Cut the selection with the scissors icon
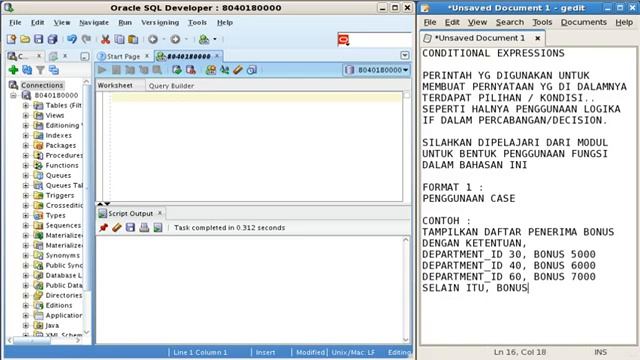This screenshot has width=640, height=360. tap(105, 39)
